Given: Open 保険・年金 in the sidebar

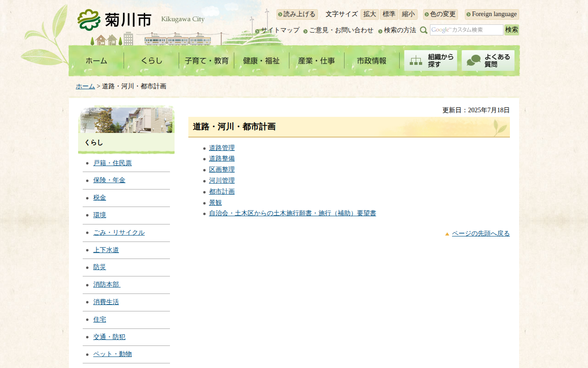Looking at the screenshot, I should tap(109, 180).
